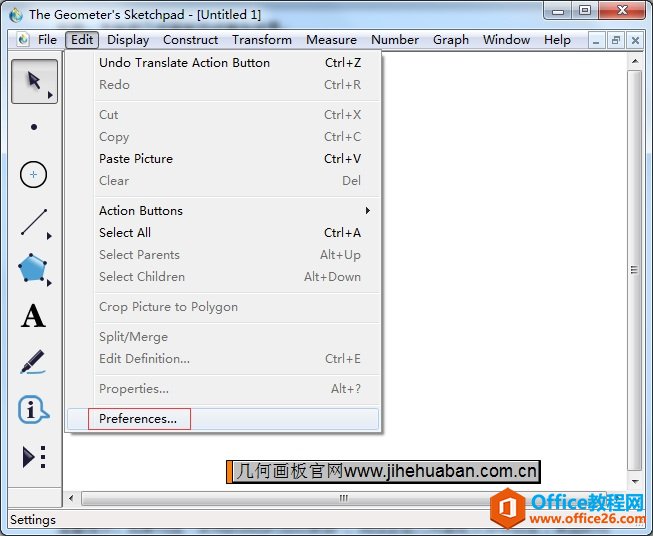The image size is (653, 536).
Task: Click the greyed Clear entry
Action: point(223,181)
